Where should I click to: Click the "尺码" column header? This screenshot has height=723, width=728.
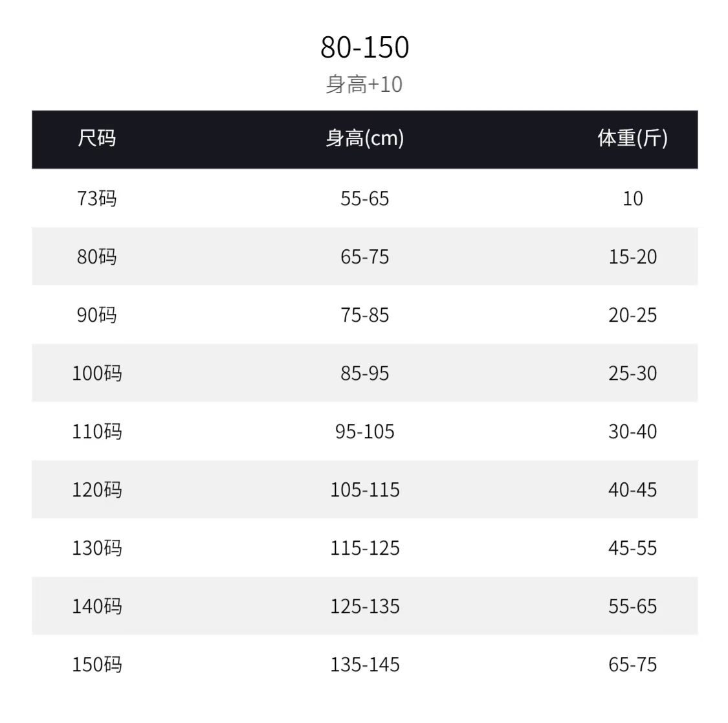point(97,138)
